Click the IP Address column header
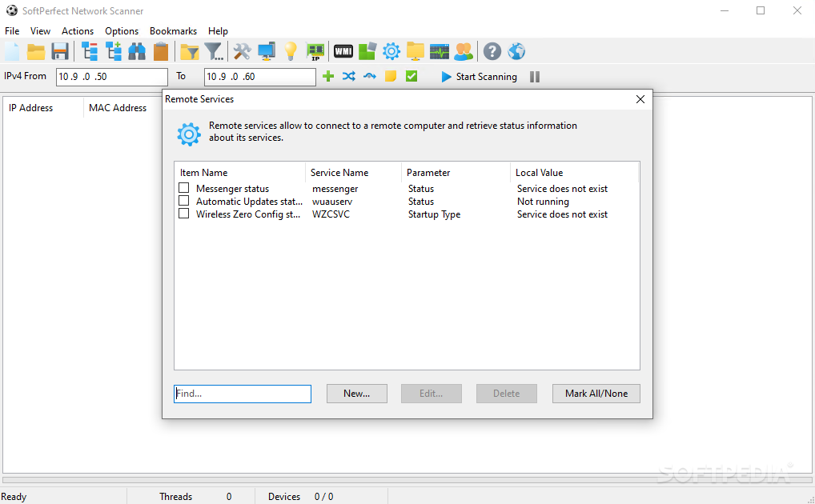 [43, 108]
